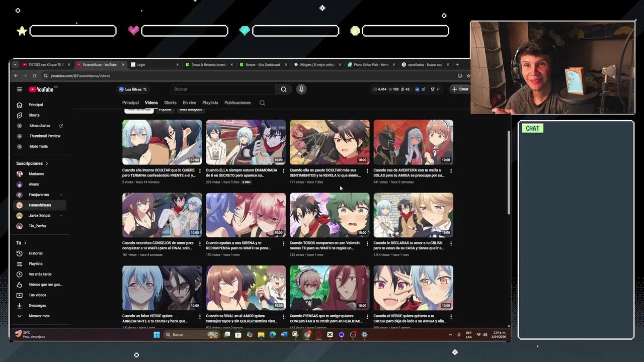Click the YouTube Buscar search field

(x=223, y=89)
